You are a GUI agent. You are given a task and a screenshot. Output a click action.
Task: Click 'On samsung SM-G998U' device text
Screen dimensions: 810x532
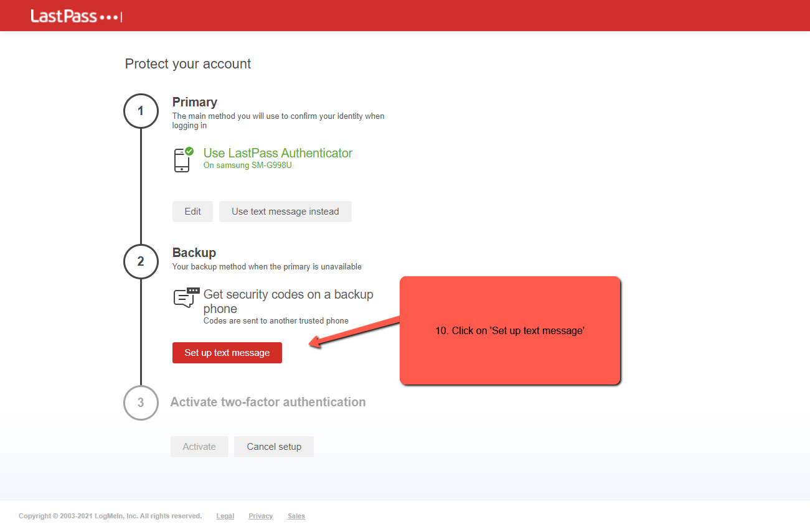pyautogui.click(x=248, y=166)
